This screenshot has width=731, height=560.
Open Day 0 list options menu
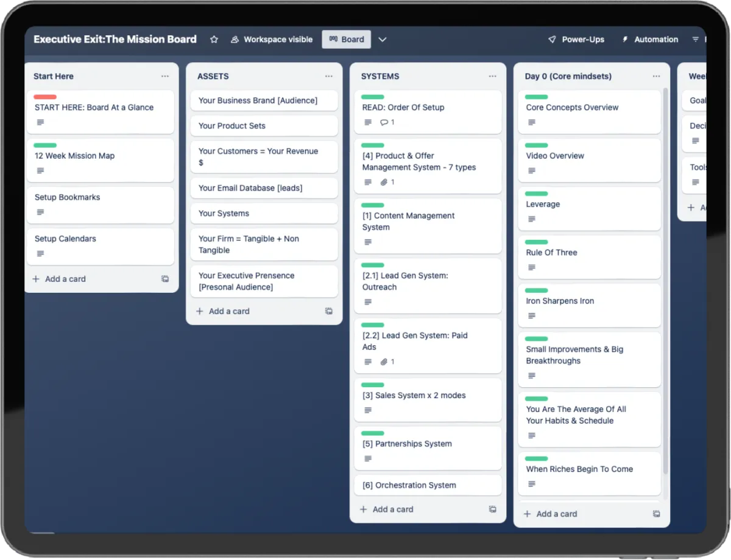(x=657, y=77)
